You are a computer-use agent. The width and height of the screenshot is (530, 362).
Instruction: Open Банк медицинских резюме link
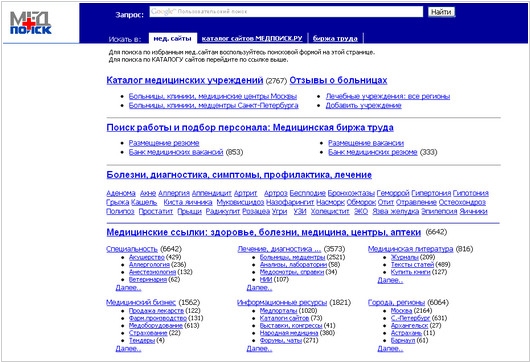pos(372,152)
